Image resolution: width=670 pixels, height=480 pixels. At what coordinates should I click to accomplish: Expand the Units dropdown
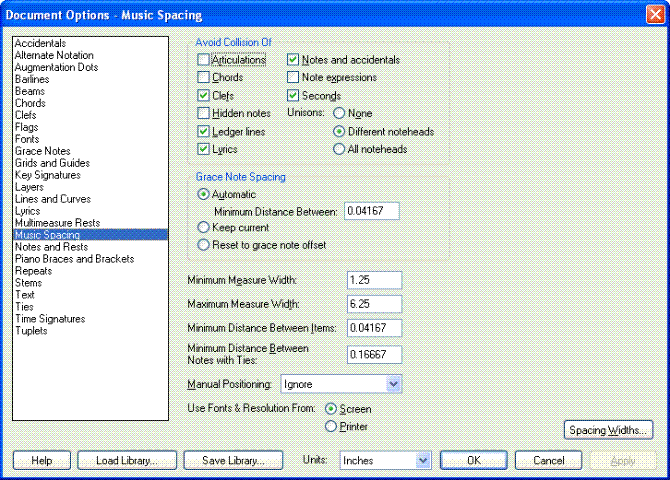[422, 461]
